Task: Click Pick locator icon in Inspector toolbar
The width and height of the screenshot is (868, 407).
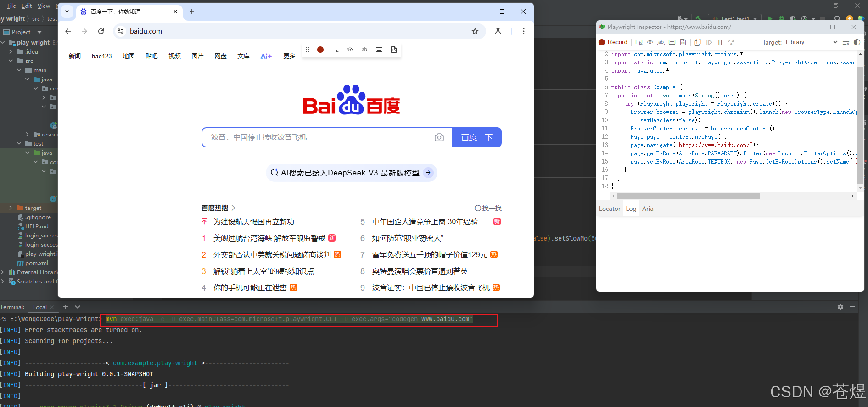Action: coord(639,42)
